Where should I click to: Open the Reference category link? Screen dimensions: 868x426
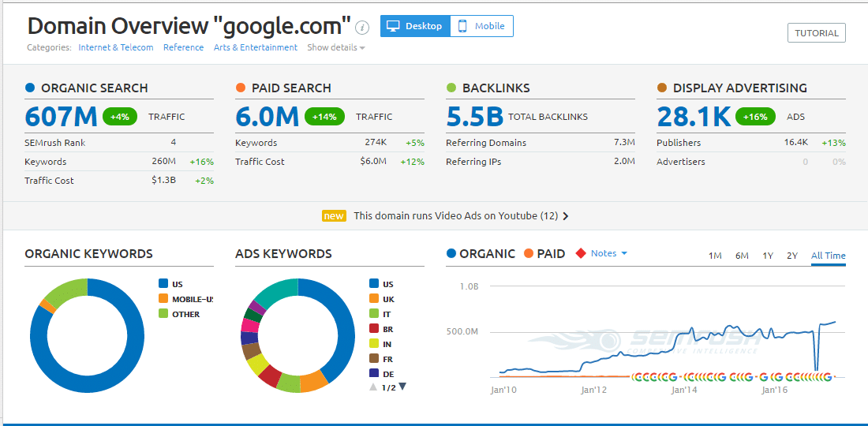click(183, 47)
